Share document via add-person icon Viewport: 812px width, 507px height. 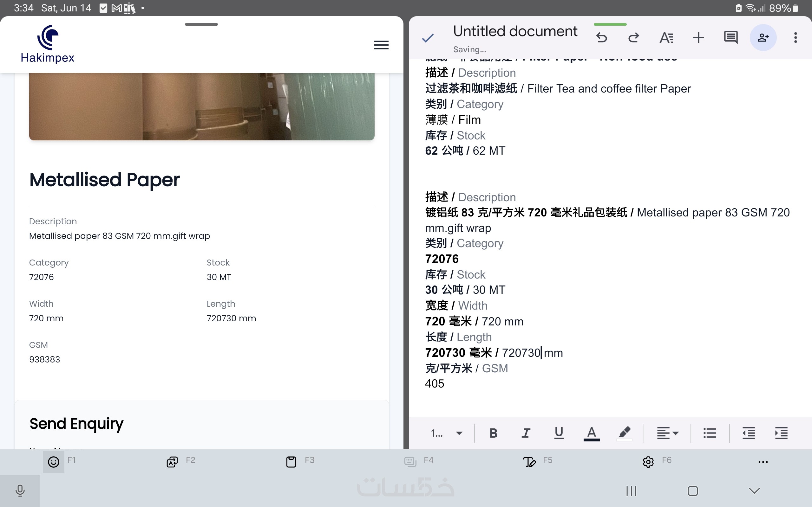pos(763,38)
